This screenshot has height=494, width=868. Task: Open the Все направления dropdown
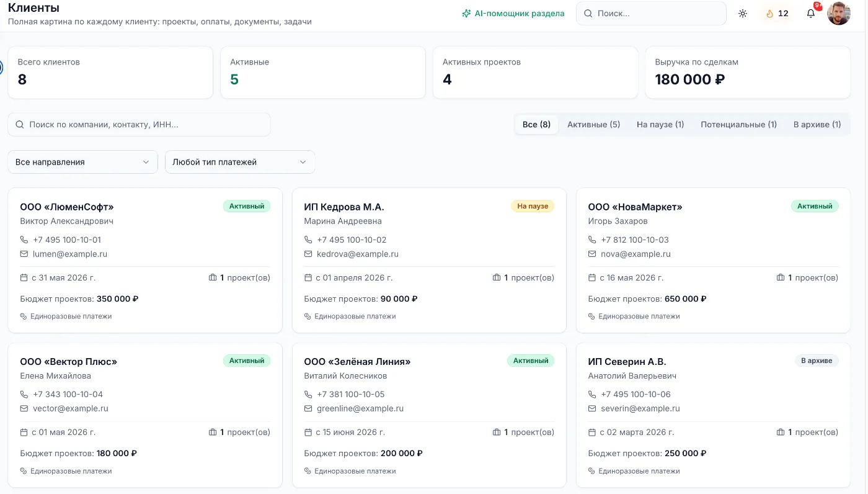(x=83, y=162)
